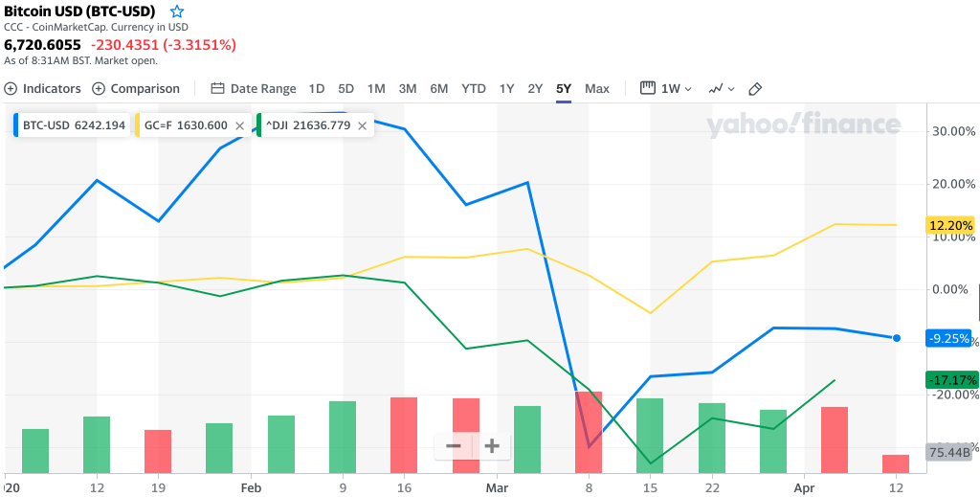Click the star icon to follow BTC-USD

pyautogui.click(x=177, y=11)
